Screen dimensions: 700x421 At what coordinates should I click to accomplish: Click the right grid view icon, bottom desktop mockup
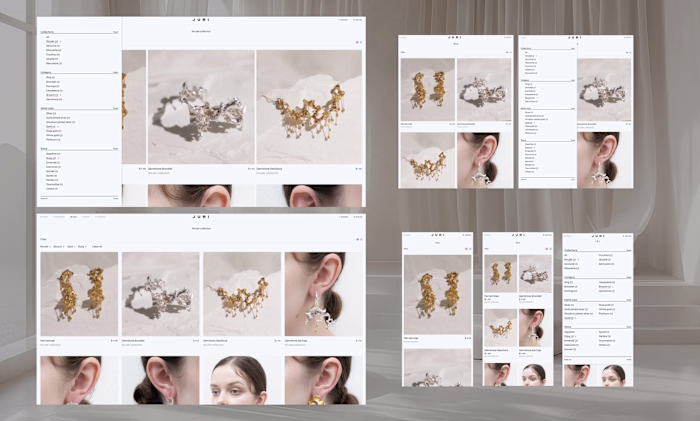[x=361, y=239]
